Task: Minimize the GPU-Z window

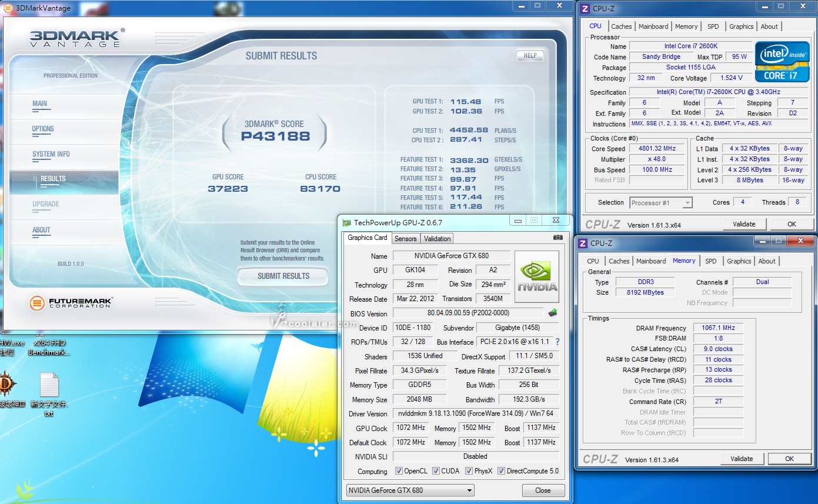Action: 517,221
